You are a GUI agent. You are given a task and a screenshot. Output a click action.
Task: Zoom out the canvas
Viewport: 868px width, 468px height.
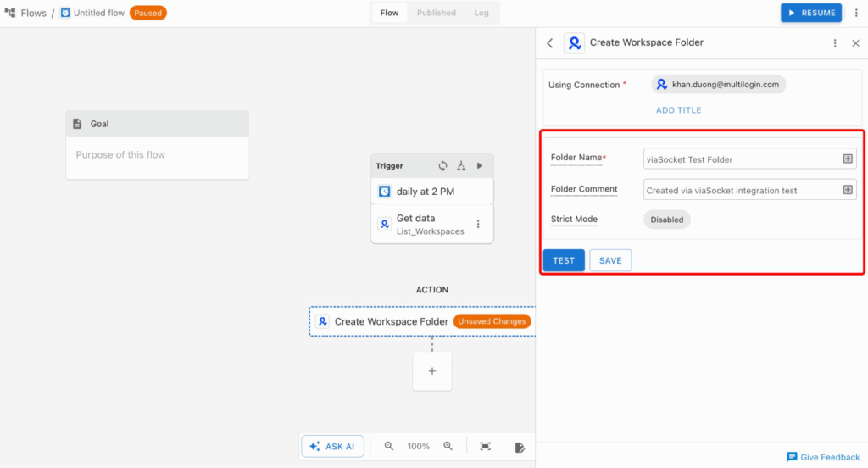[389, 447]
